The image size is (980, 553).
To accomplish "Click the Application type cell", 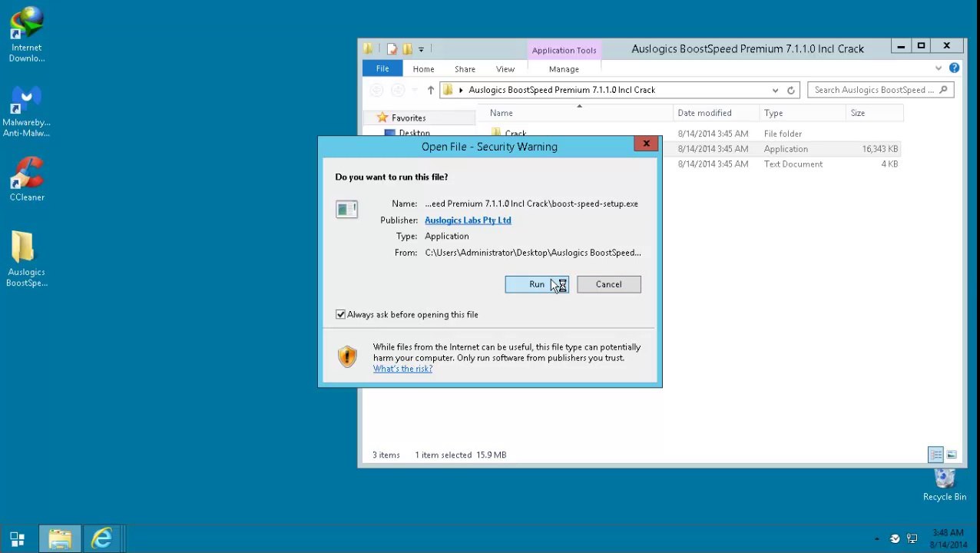I will coord(786,149).
